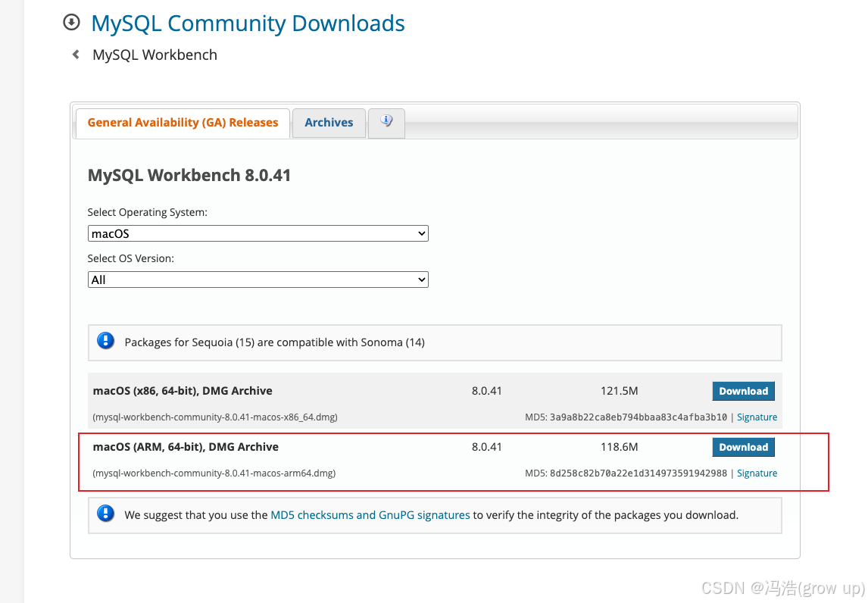Image resolution: width=868 pixels, height=603 pixels.
Task: Click the MD5 hash 3a9a8b22ca8eb794bbaa83c4afba3b10
Action: point(639,417)
